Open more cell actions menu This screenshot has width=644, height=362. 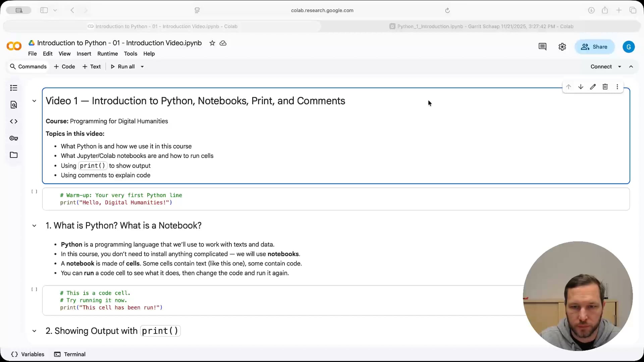point(617,87)
